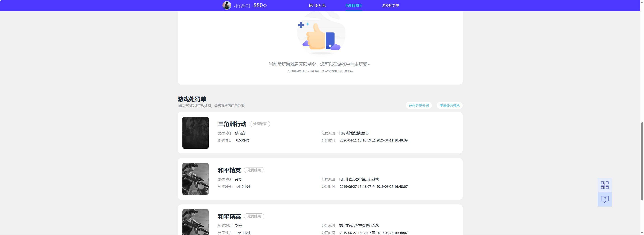Click the scrollbar down arrow
The image size is (644, 235).
click(x=642, y=233)
